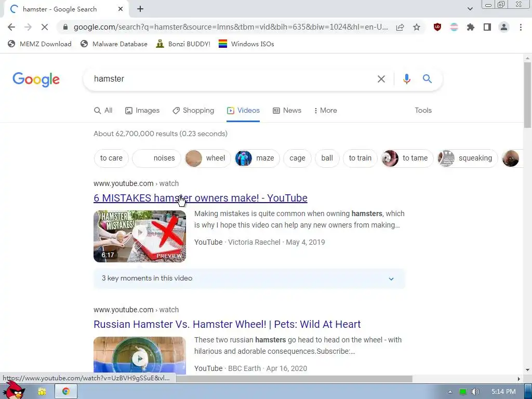Select the 'maze' filter chip
The image size is (532, 399).
[x=257, y=158]
